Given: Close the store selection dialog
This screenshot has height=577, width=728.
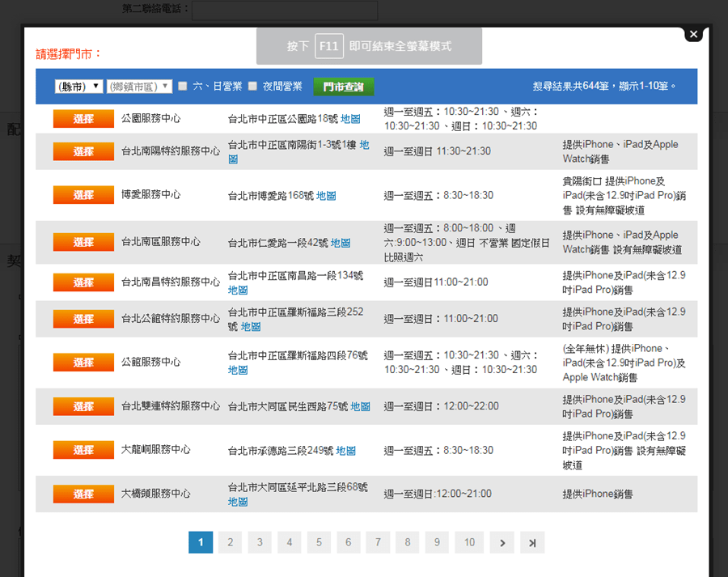Looking at the screenshot, I should click(x=694, y=34).
